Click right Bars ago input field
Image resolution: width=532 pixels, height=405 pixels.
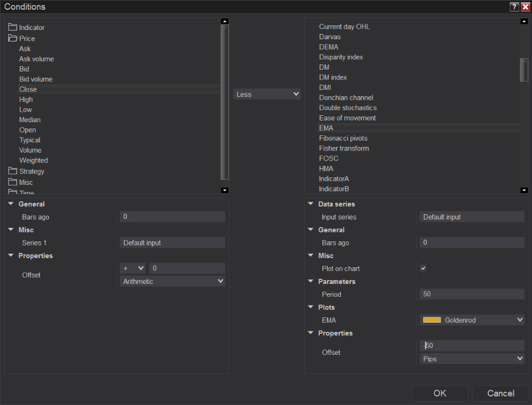[472, 243]
